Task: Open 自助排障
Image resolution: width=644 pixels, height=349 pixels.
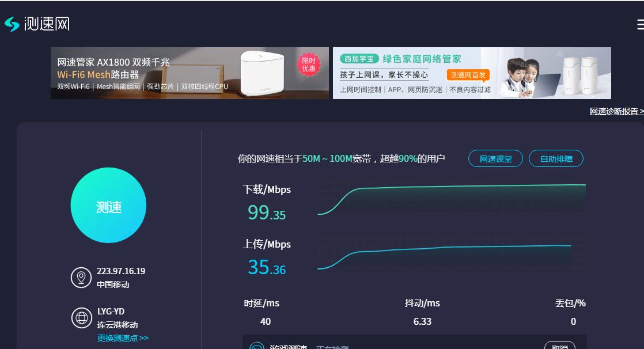Action: click(x=555, y=158)
